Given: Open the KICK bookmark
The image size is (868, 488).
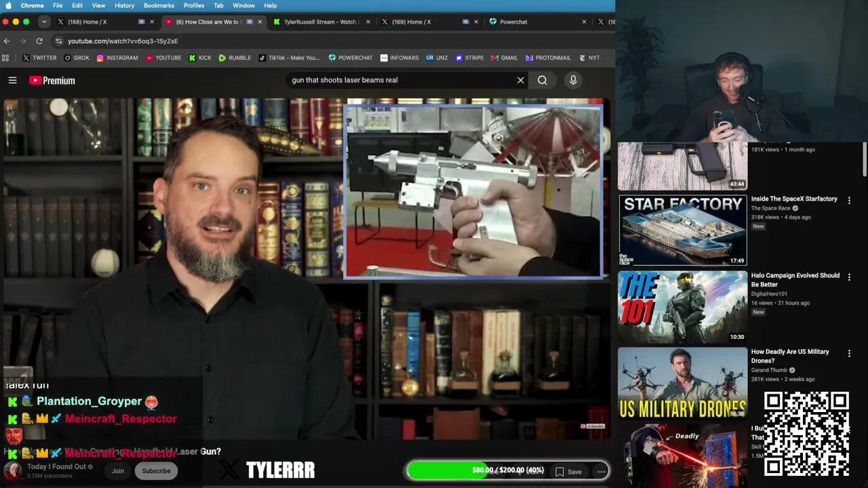Looking at the screenshot, I should (200, 58).
